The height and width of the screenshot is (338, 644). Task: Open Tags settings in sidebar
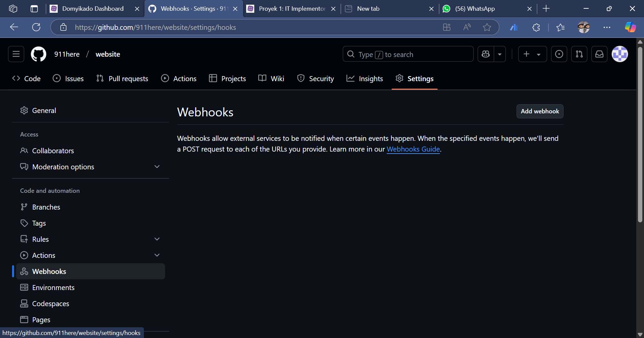pyautogui.click(x=91, y=223)
